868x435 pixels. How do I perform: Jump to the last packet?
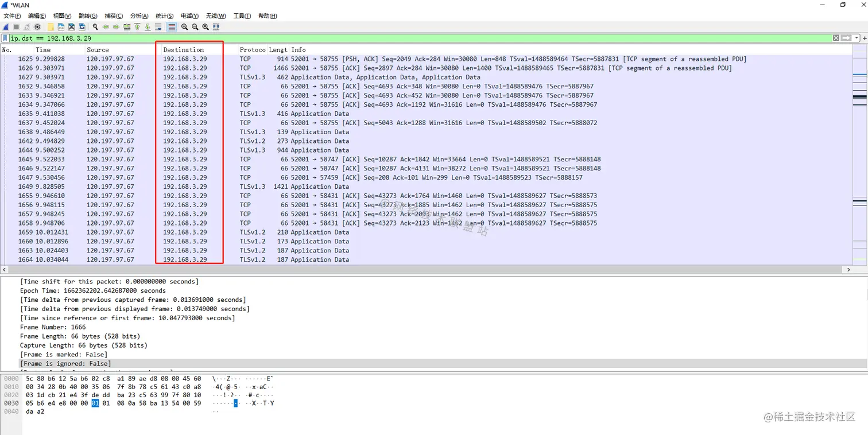[x=148, y=27]
